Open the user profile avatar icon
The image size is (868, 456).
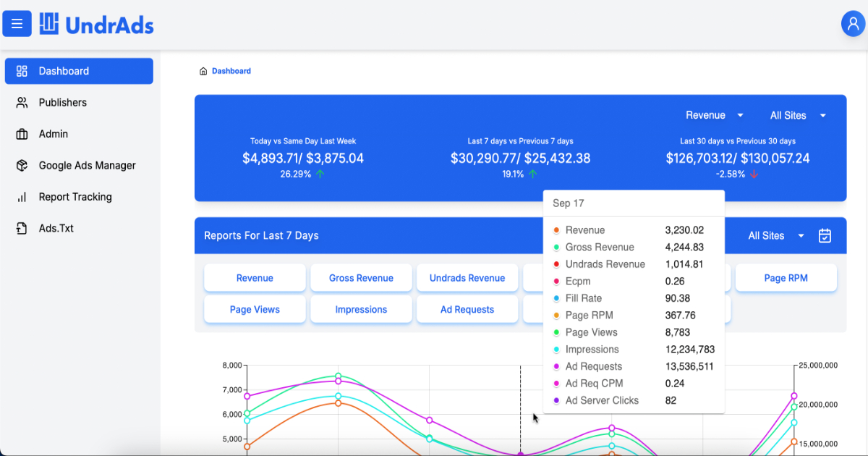coord(854,24)
